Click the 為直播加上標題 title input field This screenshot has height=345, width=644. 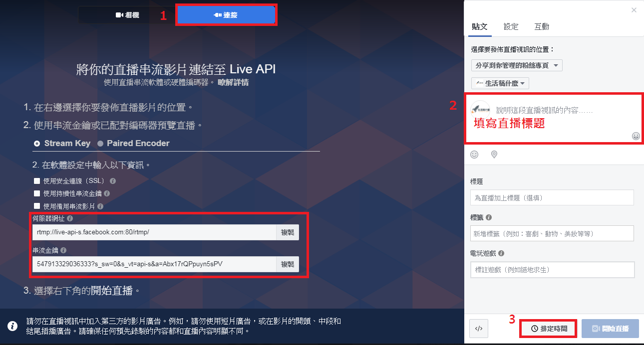552,198
